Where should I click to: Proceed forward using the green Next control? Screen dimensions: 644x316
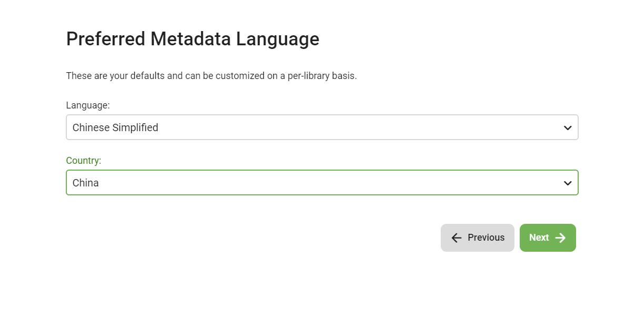548,238
